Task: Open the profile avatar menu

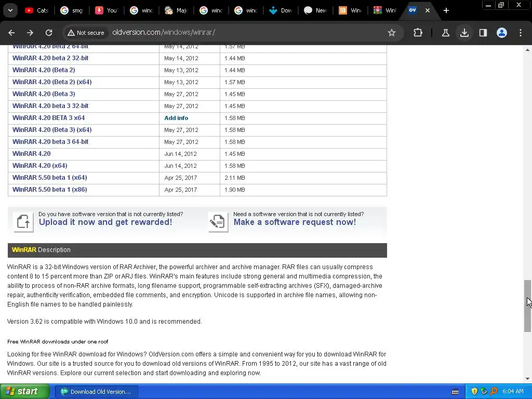Action: (x=502, y=33)
